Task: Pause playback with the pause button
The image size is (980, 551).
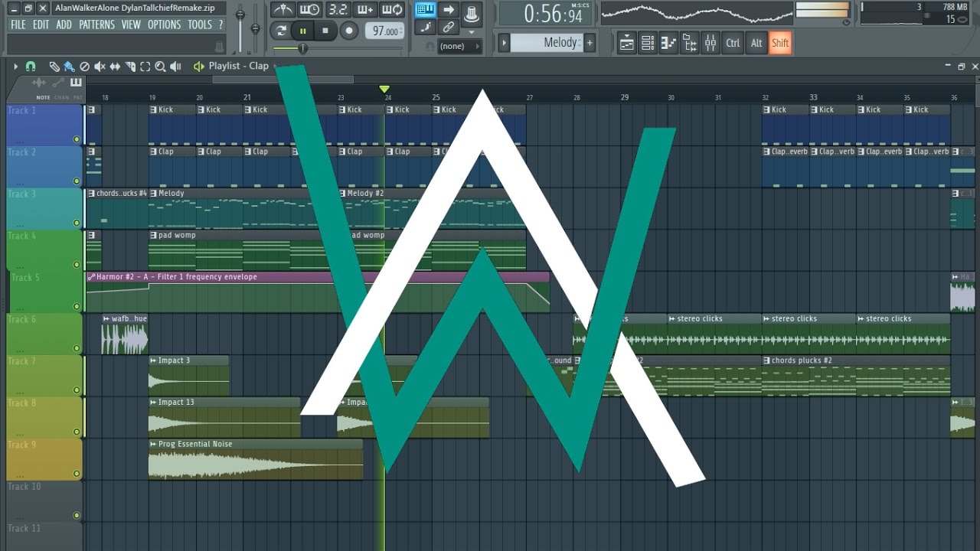Action: pos(303,31)
